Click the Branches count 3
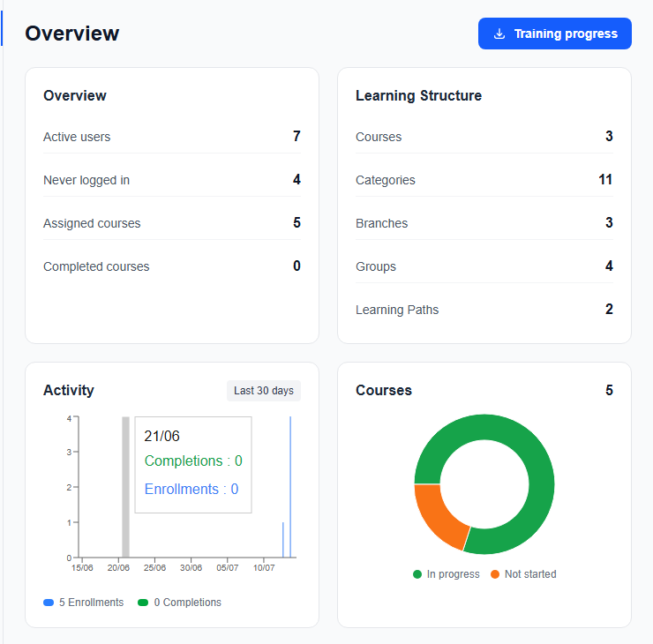 [x=609, y=222]
